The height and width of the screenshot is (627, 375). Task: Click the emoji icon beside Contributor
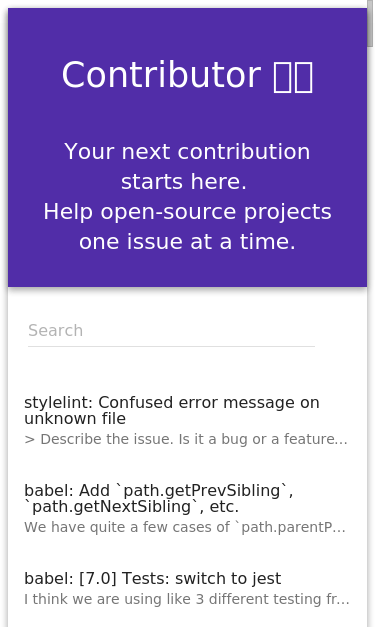293,77
